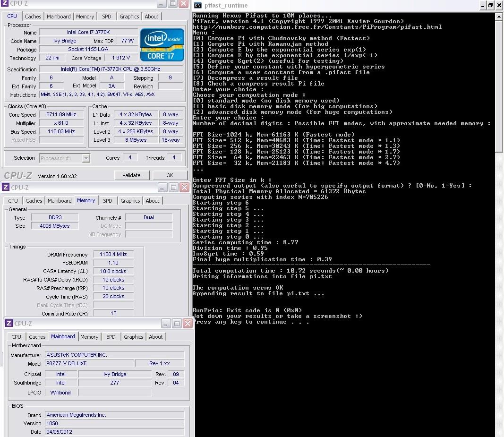
Task: Open the Caches tab in top CPU-Z window
Action: point(33,17)
